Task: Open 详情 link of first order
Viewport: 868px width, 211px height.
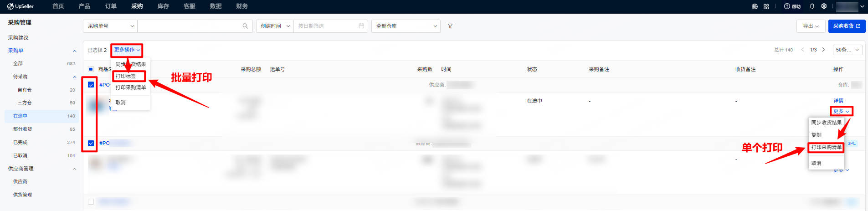Action: [838, 101]
